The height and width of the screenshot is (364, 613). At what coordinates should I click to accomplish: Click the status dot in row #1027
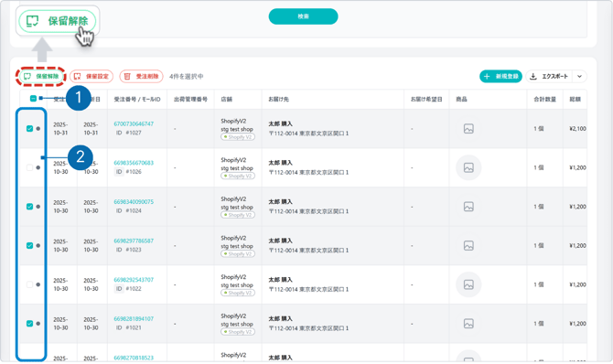coord(38,129)
